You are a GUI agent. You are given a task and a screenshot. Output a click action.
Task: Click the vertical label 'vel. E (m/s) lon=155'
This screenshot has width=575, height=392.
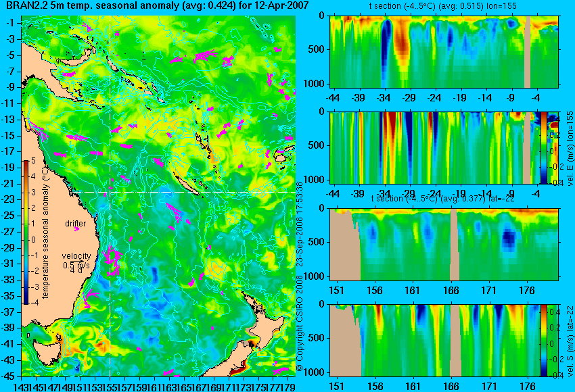pos(570,149)
